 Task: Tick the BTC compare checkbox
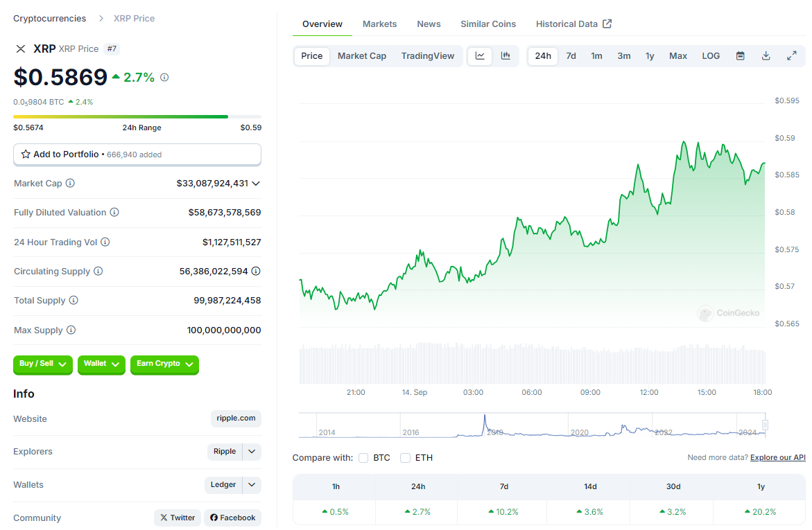click(x=363, y=457)
